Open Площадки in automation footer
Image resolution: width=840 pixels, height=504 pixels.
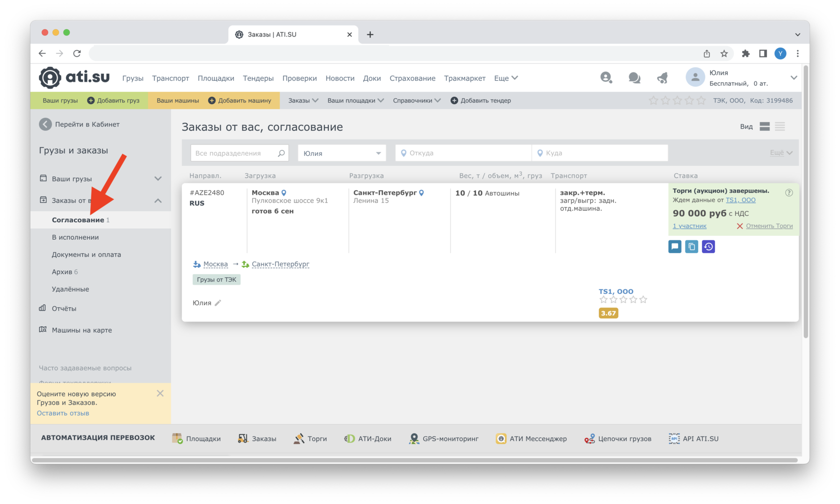pos(196,439)
